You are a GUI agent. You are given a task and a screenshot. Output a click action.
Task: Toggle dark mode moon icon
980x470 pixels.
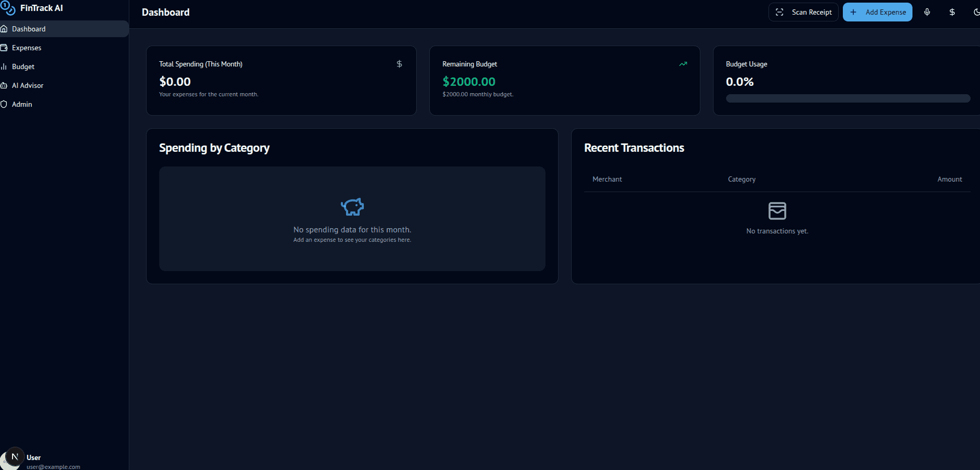(976, 12)
